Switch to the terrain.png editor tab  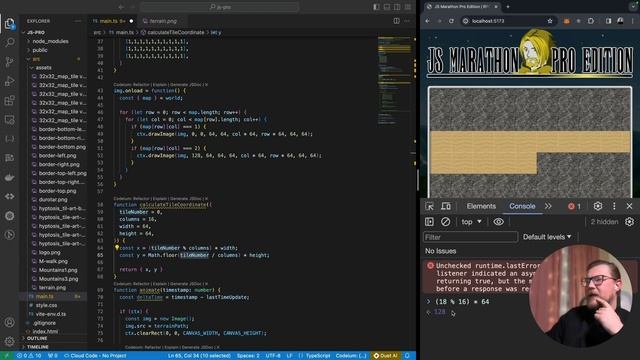(x=163, y=21)
